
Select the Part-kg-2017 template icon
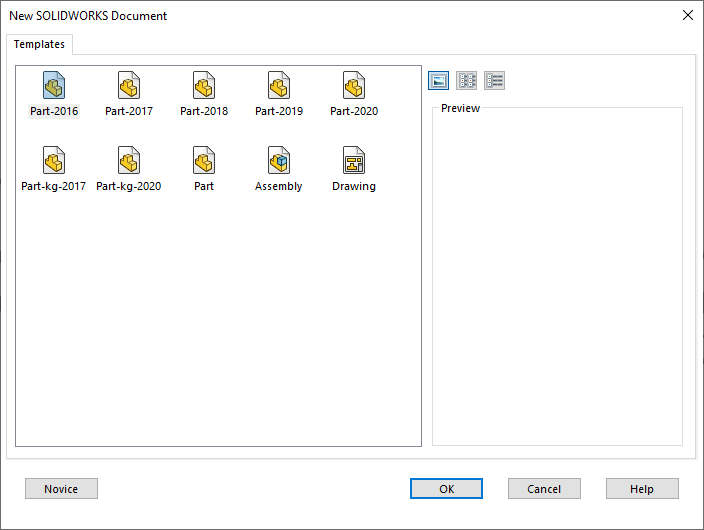click(54, 161)
